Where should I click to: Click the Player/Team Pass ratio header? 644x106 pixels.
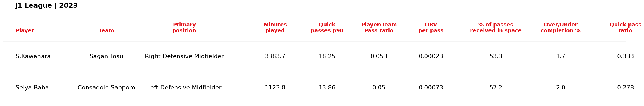pyautogui.click(x=379, y=28)
